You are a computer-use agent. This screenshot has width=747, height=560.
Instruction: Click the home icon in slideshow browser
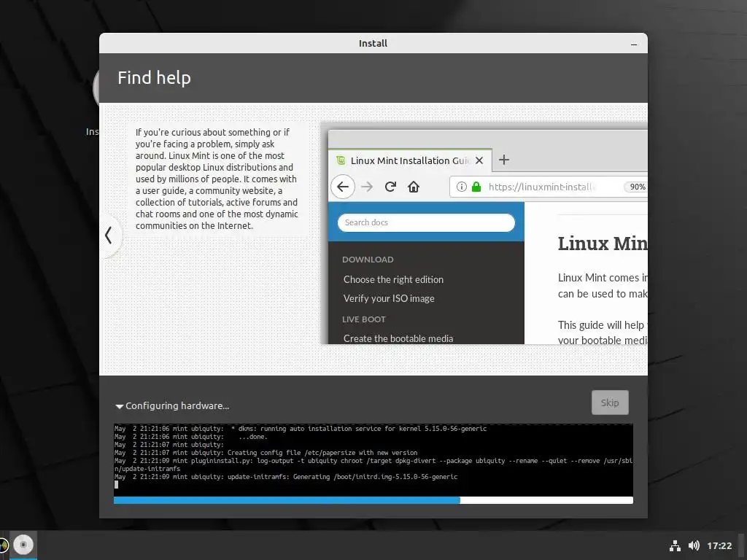point(414,187)
